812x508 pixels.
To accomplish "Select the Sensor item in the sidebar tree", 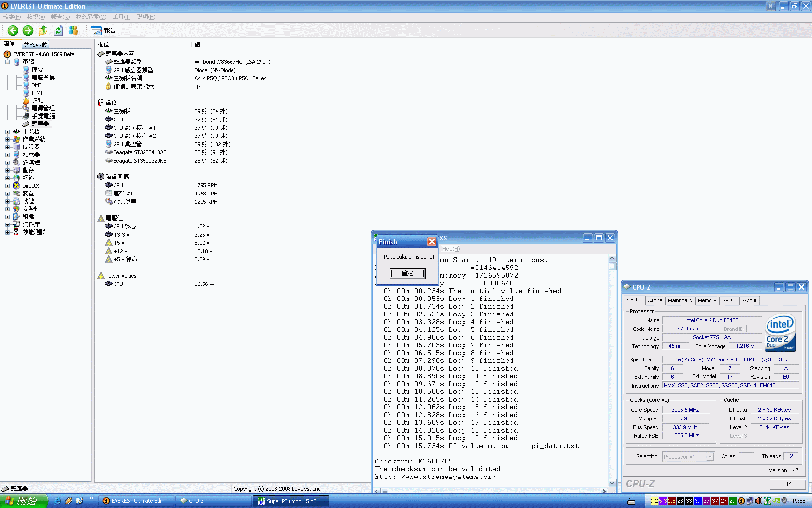I will pyautogui.click(x=40, y=124).
